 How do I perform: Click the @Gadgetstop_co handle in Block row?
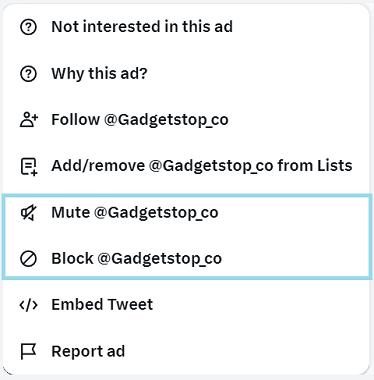click(160, 259)
